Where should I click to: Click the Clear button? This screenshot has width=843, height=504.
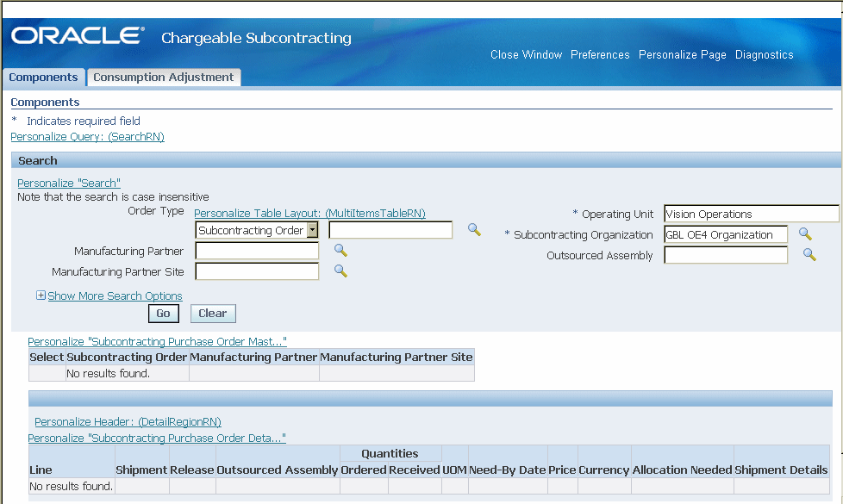pyautogui.click(x=213, y=314)
